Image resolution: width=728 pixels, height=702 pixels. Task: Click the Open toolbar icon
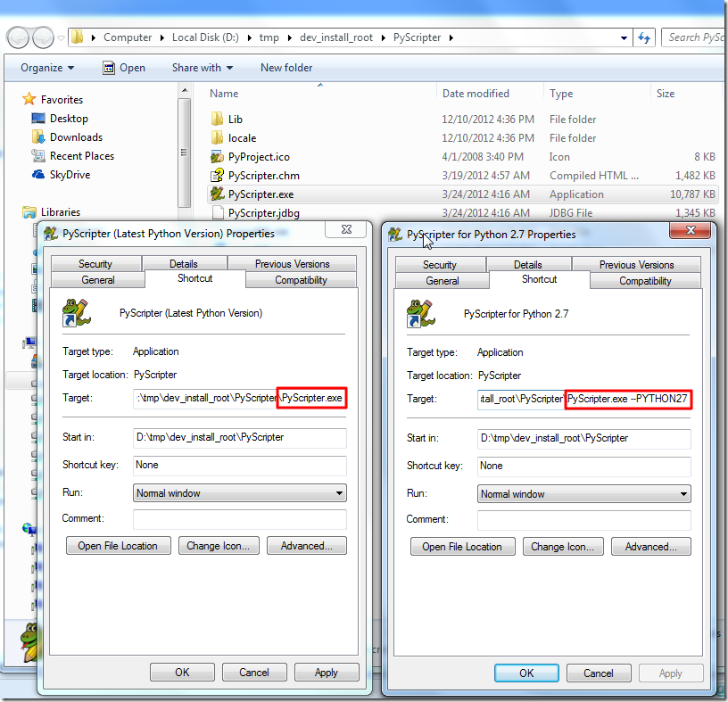tap(109, 68)
